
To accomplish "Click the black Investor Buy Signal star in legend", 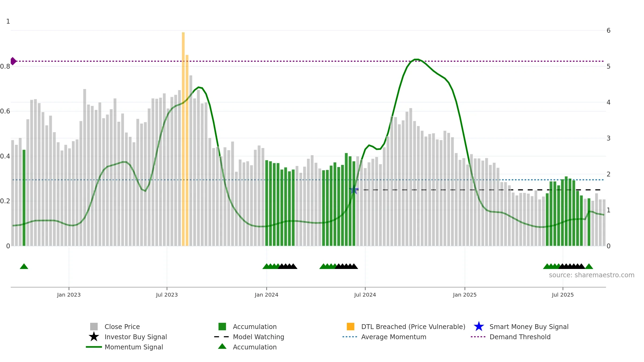I will [94, 337].
